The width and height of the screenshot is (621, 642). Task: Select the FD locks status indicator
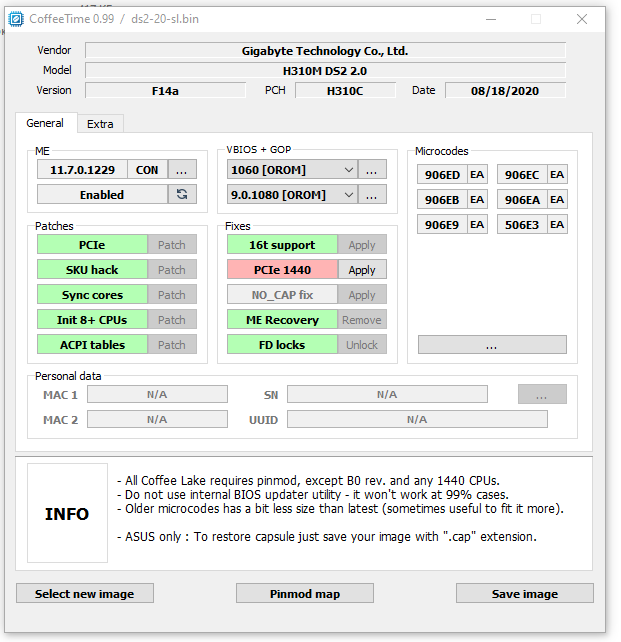tap(282, 344)
